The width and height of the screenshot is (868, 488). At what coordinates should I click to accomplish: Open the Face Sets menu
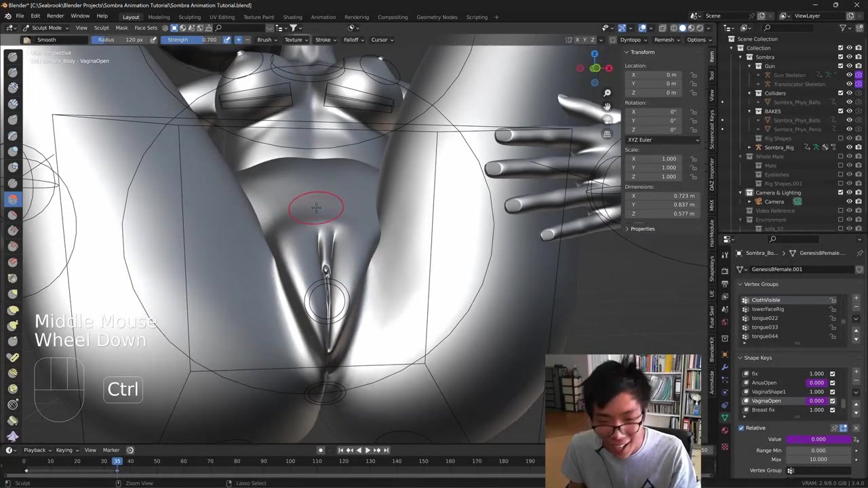(x=146, y=28)
